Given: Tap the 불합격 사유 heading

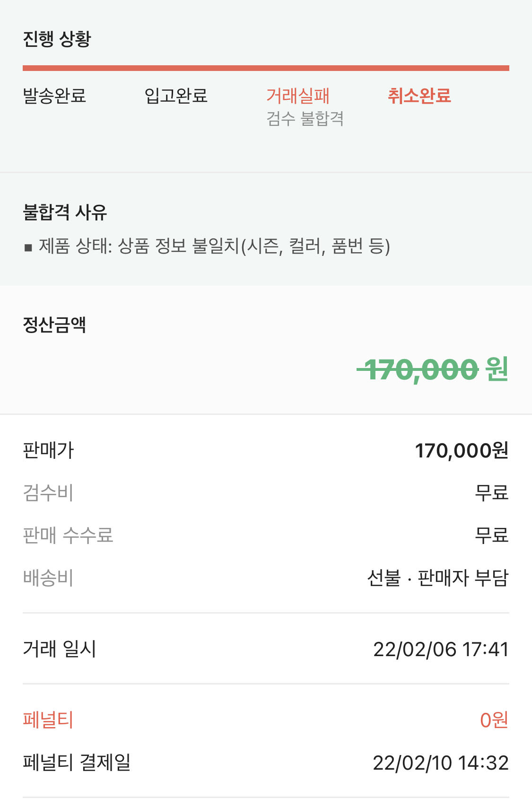Looking at the screenshot, I should (65, 212).
